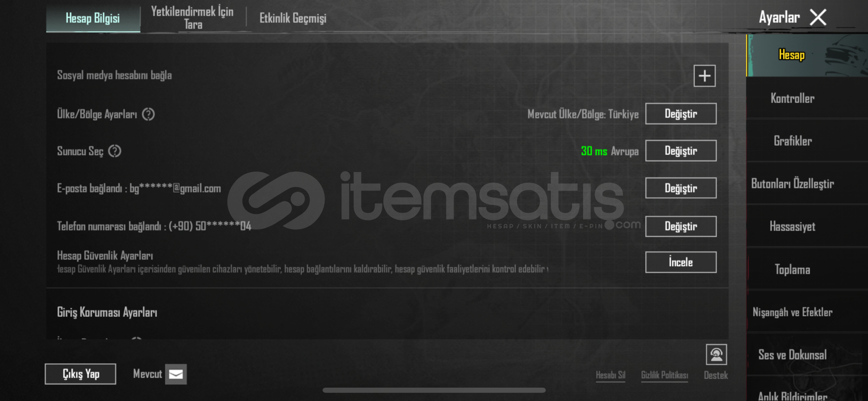868x401 pixels.
Task: Open the Gizlilik Politikası link
Action: (x=664, y=375)
